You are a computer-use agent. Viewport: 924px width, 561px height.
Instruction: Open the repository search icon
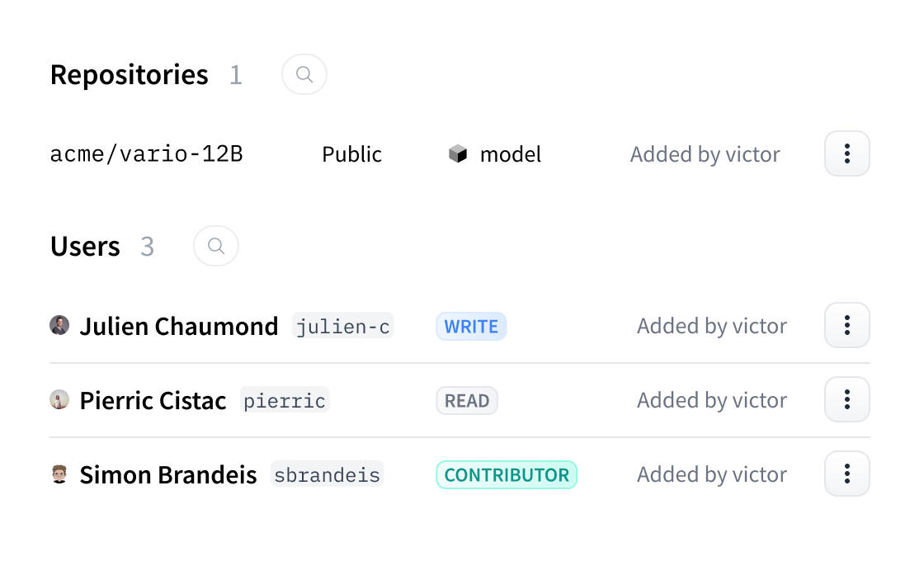(304, 74)
